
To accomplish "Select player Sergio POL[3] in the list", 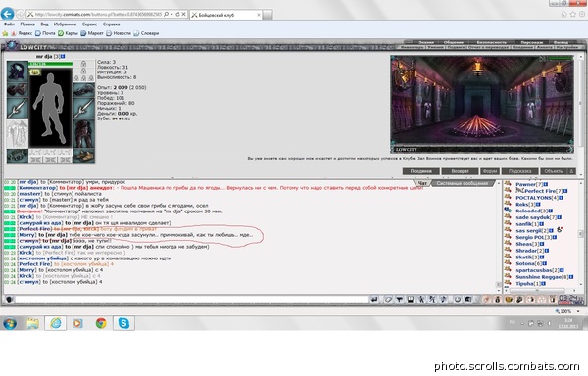I will [533, 237].
